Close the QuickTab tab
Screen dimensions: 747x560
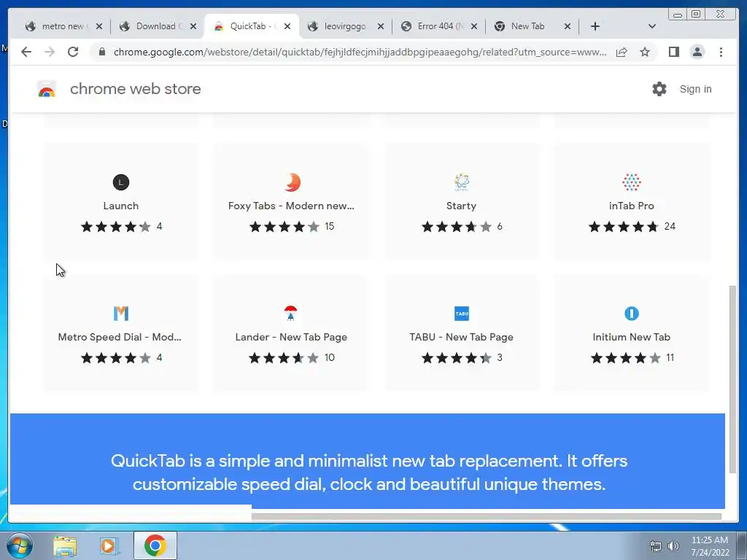(287, 26)
